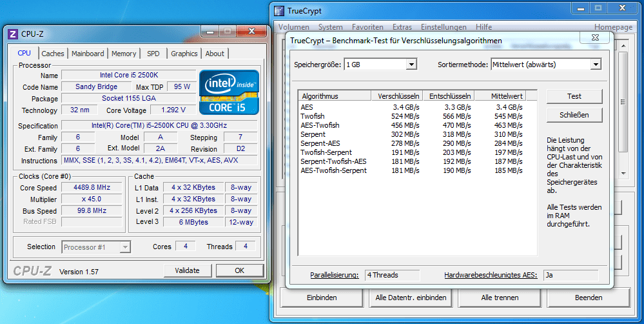Click the Level 3 cache value 6 MBytes
Image resolution: width=644 pixels, height=324 pixels.
click(x=193, y=222)
